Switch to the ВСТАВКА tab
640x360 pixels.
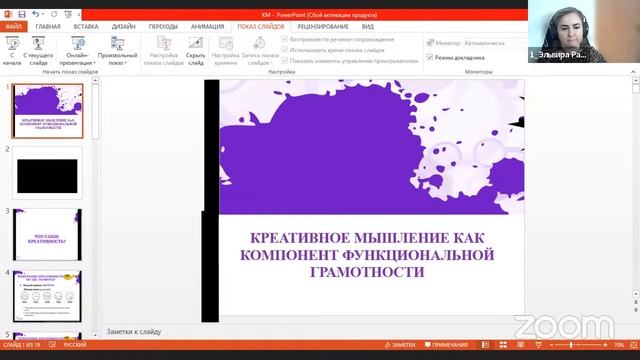[86, 27]
